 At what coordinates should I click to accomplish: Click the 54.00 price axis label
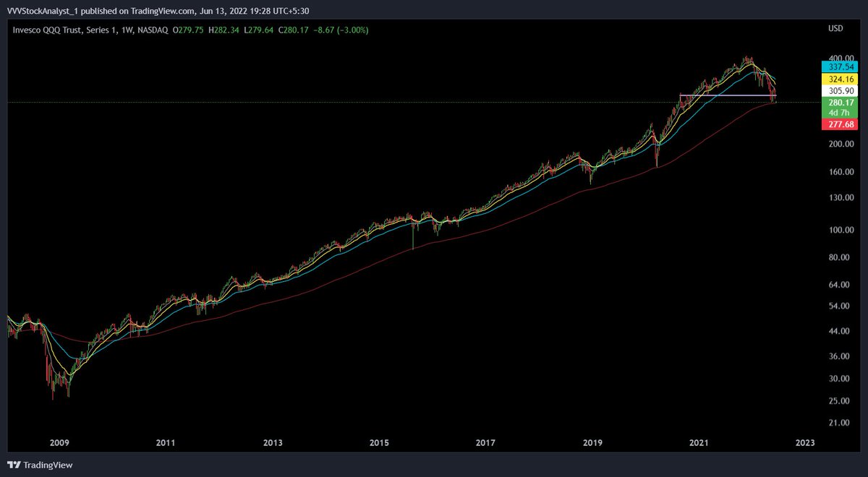point(839,306)
